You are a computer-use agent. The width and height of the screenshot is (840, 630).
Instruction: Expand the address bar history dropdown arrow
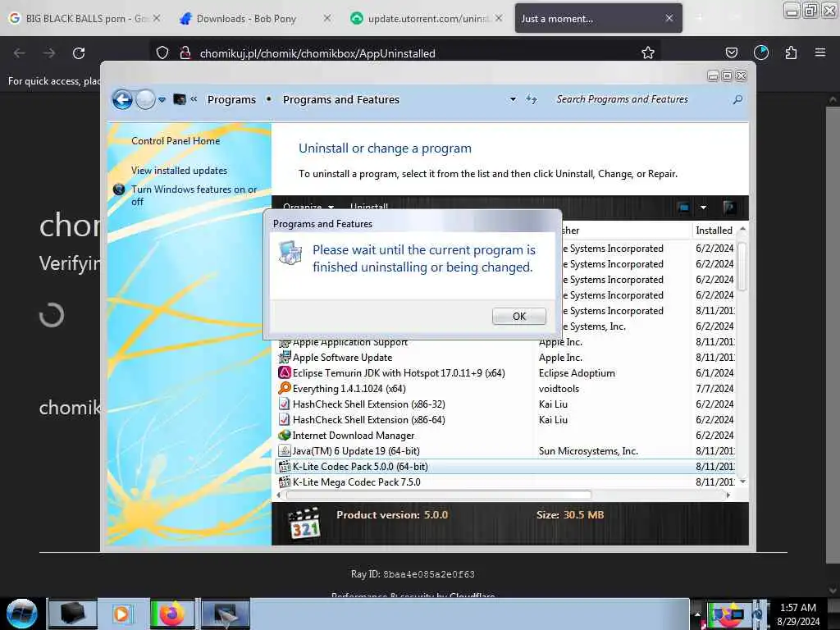click(x=513, y=99)
